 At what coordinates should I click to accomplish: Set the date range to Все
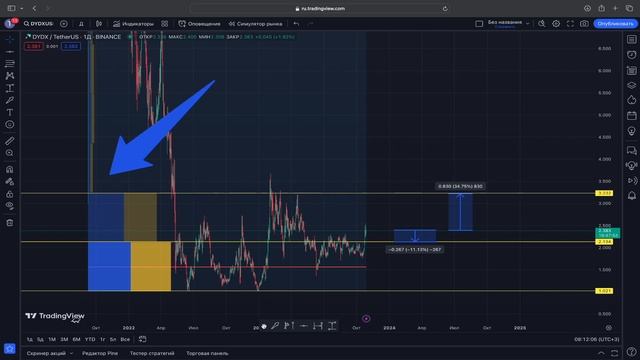125,339
